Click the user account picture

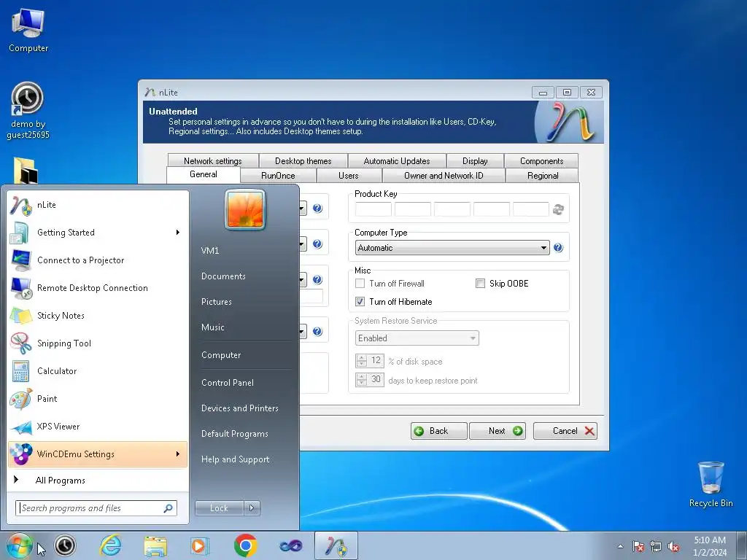coord(245,209)
